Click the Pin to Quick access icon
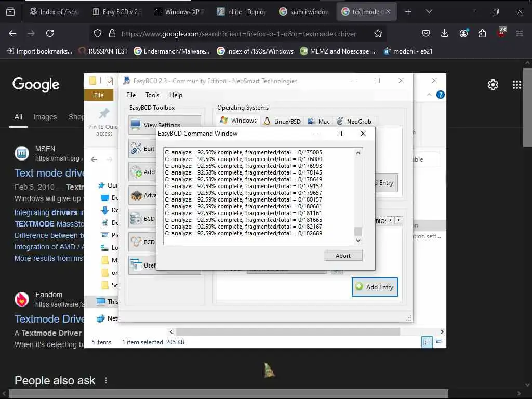 click(104, 113)
